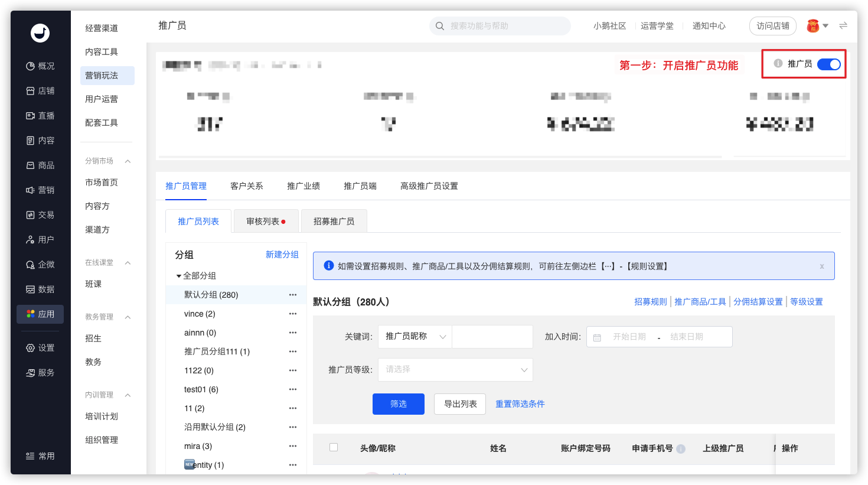Open the 商品 products section icon
The image size is (868, 485).
click(30, 165)
